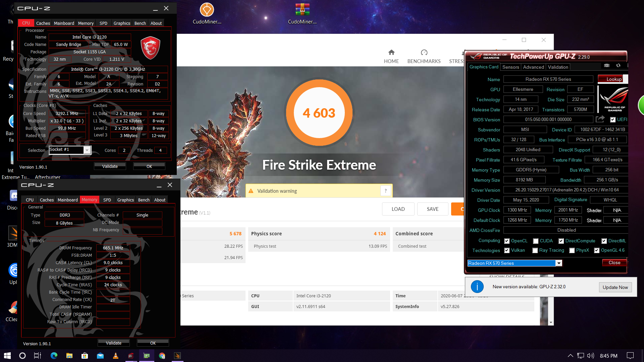Click Validate in lower CPU-Z window
The image size is (644, 362).
pyautogui.click(x=114, y=343)
